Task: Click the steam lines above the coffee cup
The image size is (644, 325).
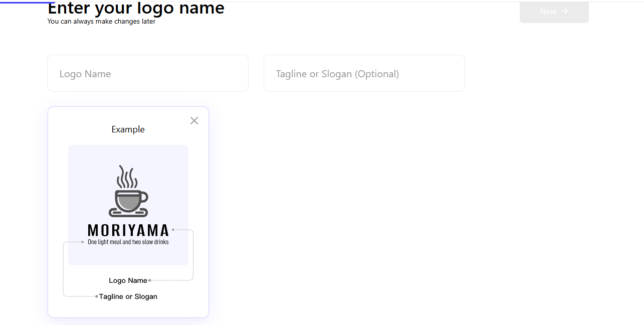Action: pyautogui.click(x=127, y=176)
